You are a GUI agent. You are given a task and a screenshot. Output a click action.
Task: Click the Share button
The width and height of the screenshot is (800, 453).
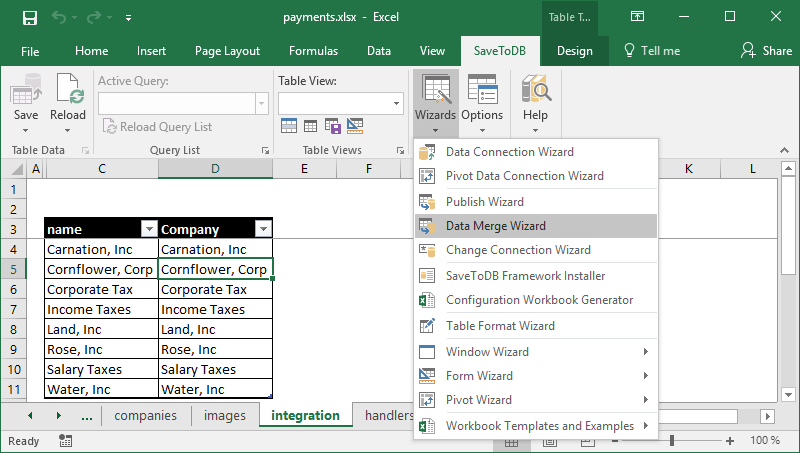pyautogui.click(x=767, y=51)
